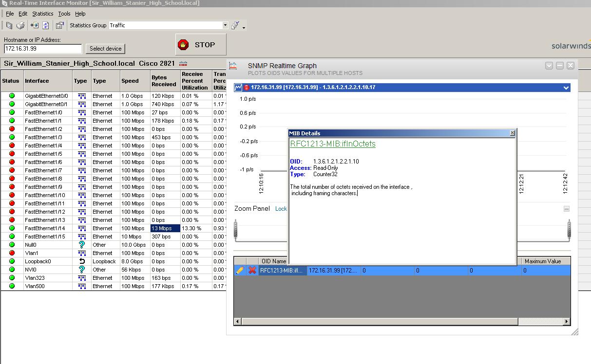Click the Hostname or IP Address field
The image size is (591, 364).
[x=43, y=49]
